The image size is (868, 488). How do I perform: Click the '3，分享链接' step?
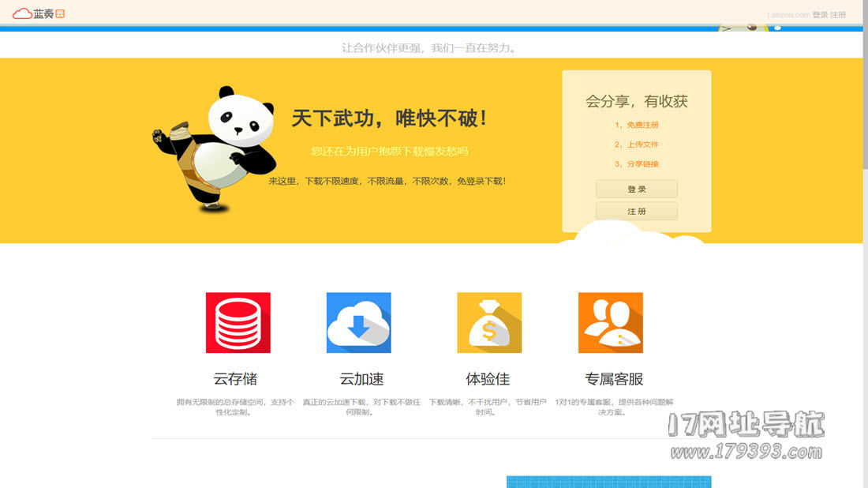coord(636,164)
